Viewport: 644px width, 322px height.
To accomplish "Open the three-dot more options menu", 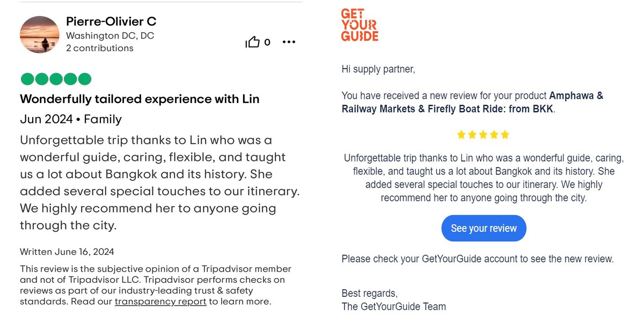I will pos(289,42).
